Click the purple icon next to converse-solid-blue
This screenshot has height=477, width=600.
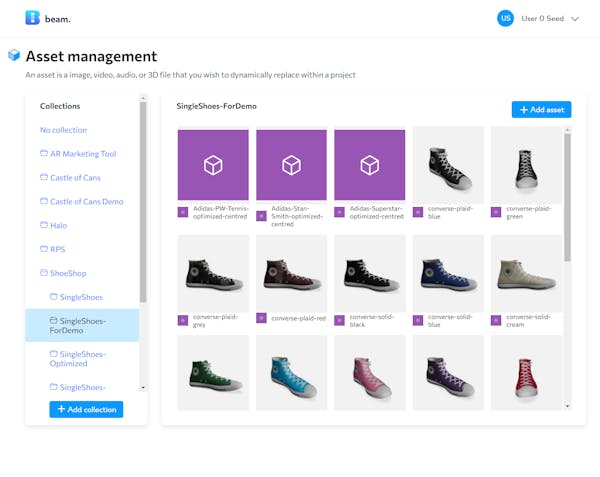(418, 321)
